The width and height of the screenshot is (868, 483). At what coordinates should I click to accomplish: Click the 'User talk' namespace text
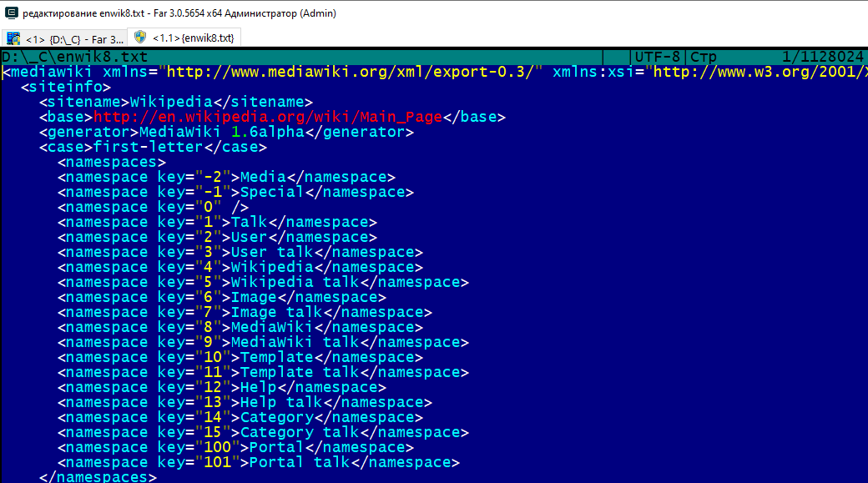[272, 252]
